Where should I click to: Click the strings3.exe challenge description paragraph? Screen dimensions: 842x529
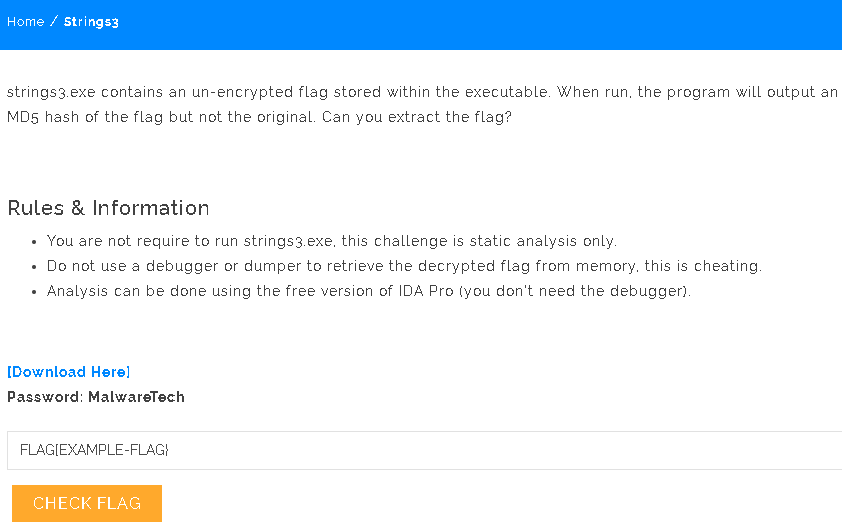click(422, 105)
